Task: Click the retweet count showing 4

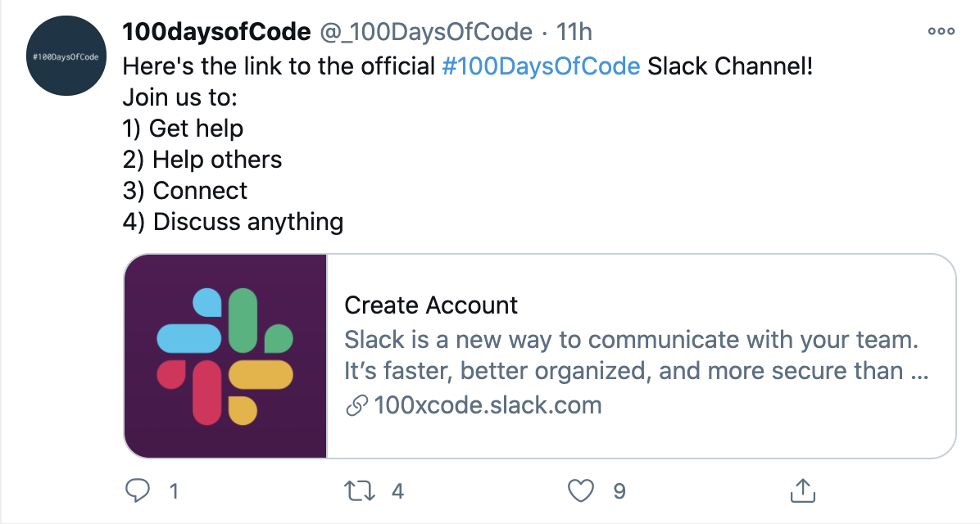Action: (x=397, y=490)
